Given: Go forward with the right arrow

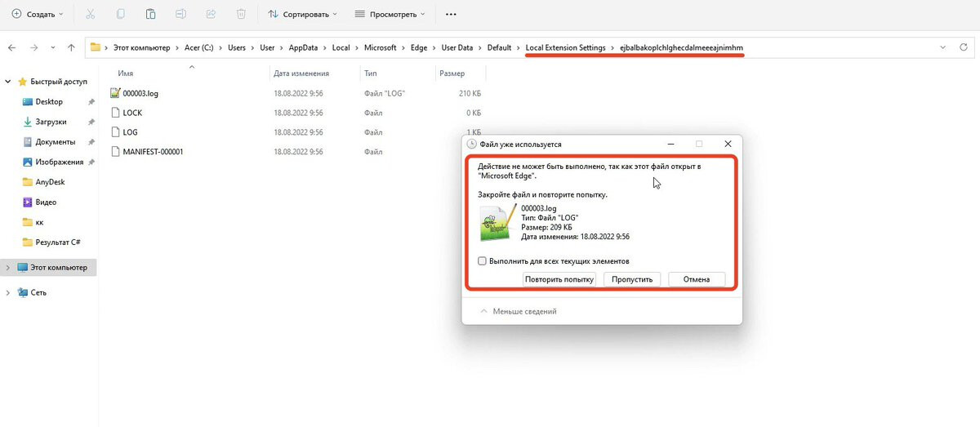Looking at the screenshot, I should [x=33, y=48].
